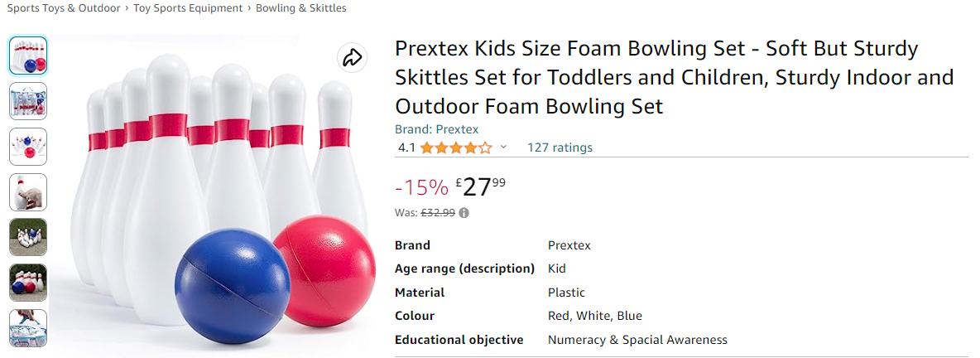Select the thumbnail showing hand squeezing pin
The image size is (980, 358).
click(x=28, y=192)
